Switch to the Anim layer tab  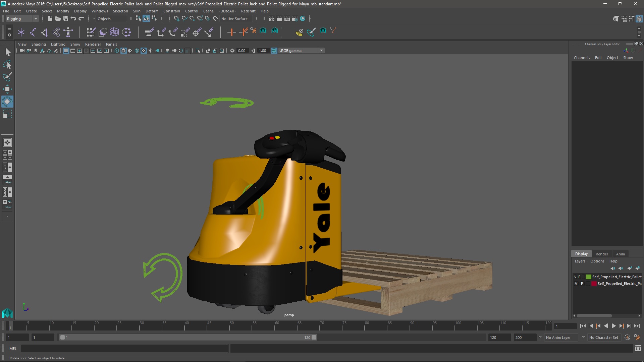click(x=620, y=254)
